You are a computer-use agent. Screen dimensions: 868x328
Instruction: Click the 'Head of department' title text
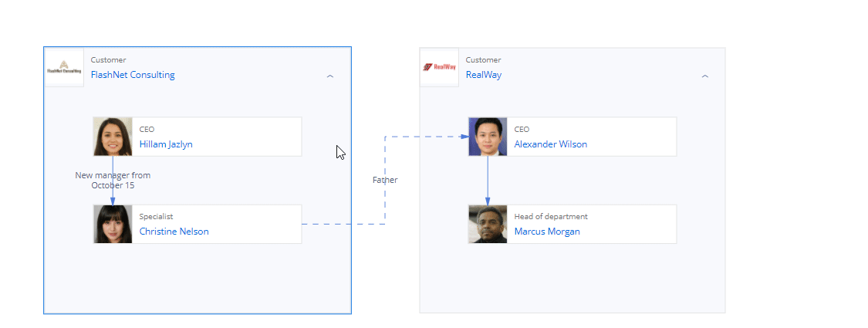click(x=551, y=217)
